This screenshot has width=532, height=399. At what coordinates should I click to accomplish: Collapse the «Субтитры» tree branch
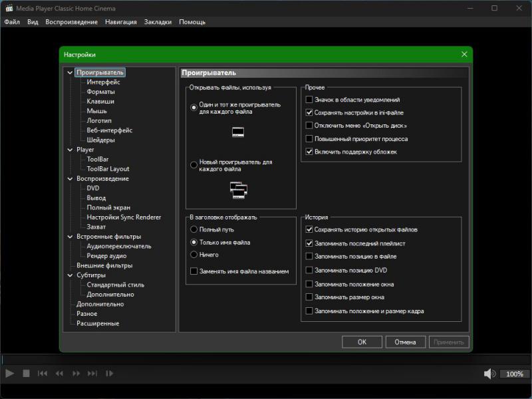[70, 275]
